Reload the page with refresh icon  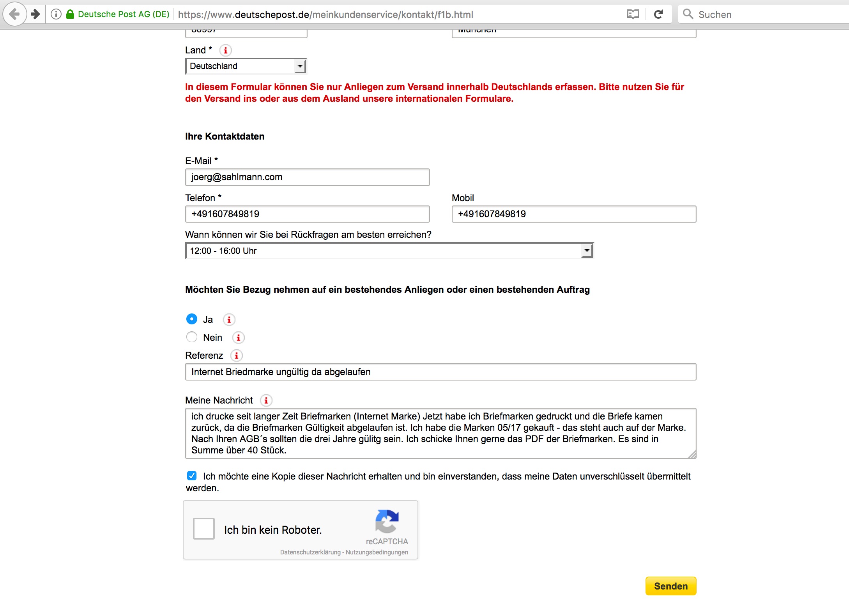[658, 14]
